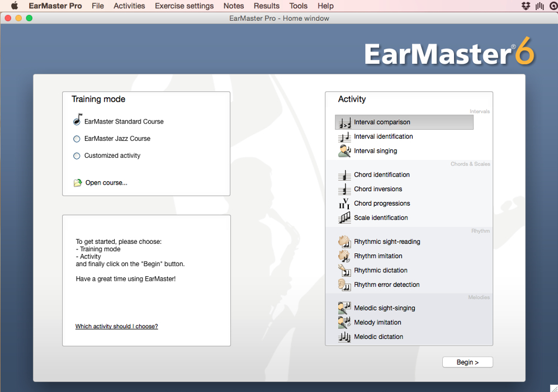
Task: Select the Chord progressions icon
Action: point(344,203)
